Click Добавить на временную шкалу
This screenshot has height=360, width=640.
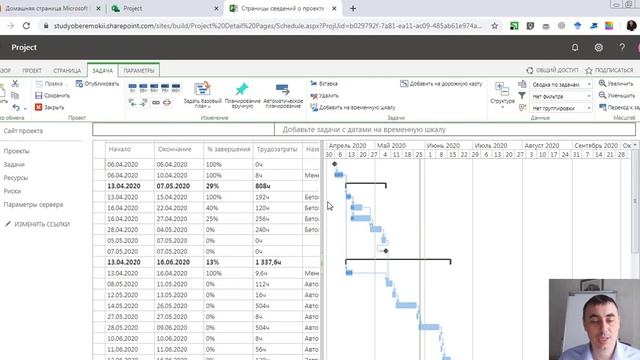click(x=353, y=108)
